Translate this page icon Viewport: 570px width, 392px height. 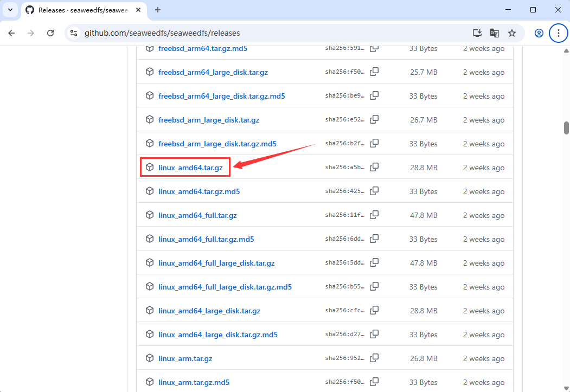[x=495, y=33]
